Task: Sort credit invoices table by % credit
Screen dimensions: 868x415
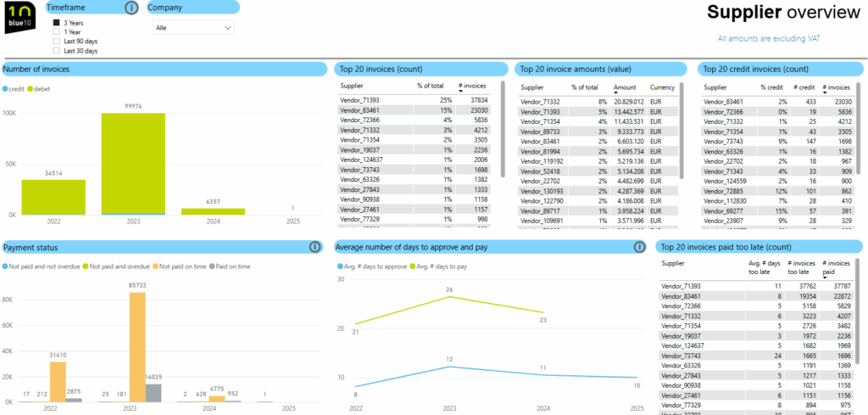Action: (x=771, y=87)
